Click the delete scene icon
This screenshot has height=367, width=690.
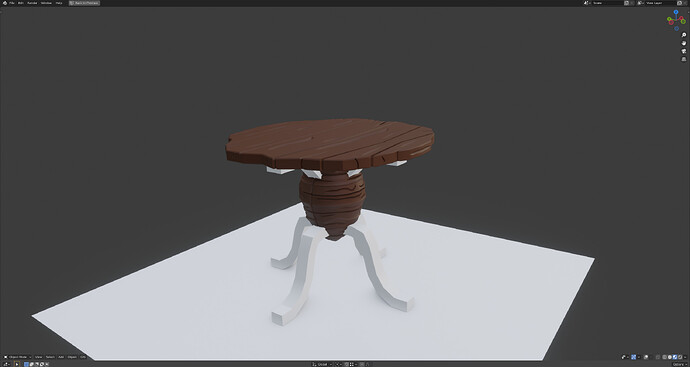pos(632,3)
